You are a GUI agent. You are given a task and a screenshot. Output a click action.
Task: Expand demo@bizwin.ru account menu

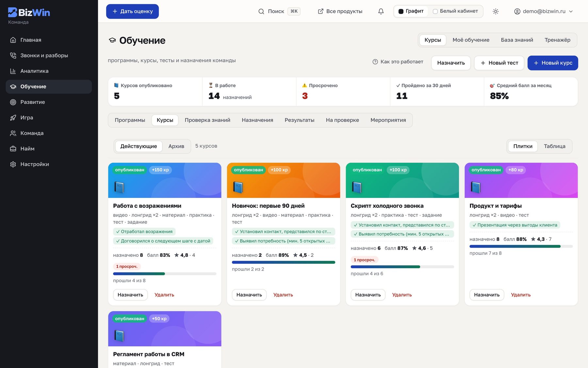[544, 11]
